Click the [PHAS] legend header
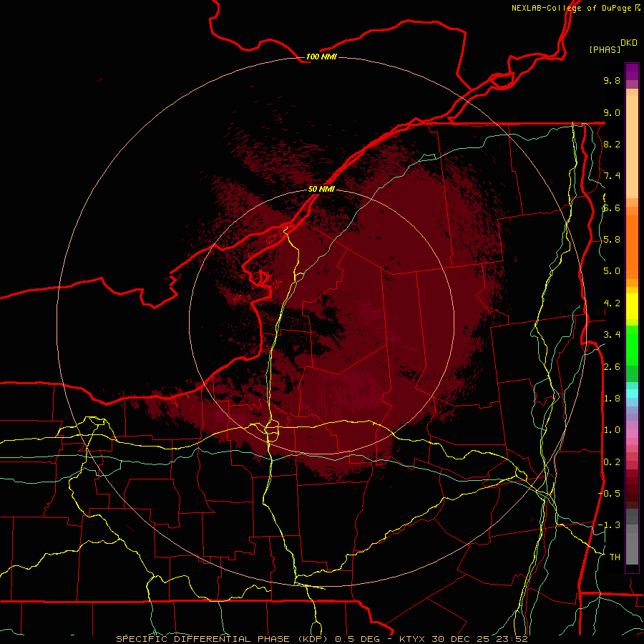The width and height of the screenshot is (644, 644). click(x=605, y=49)
